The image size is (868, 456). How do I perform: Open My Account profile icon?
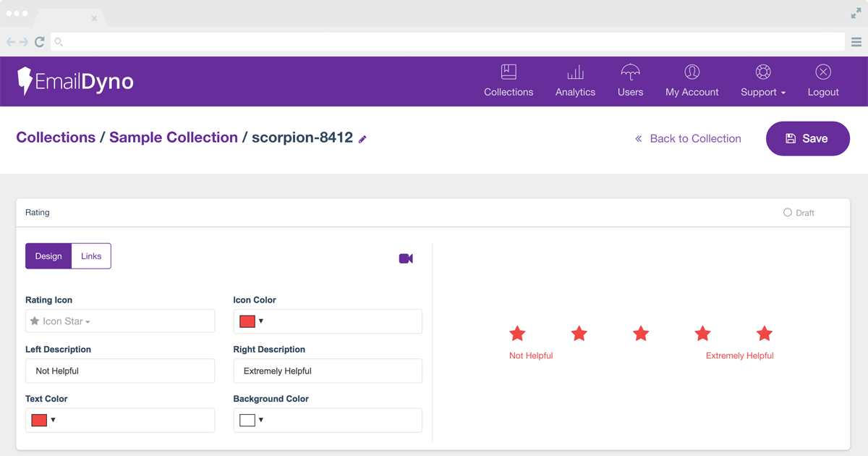692,72
